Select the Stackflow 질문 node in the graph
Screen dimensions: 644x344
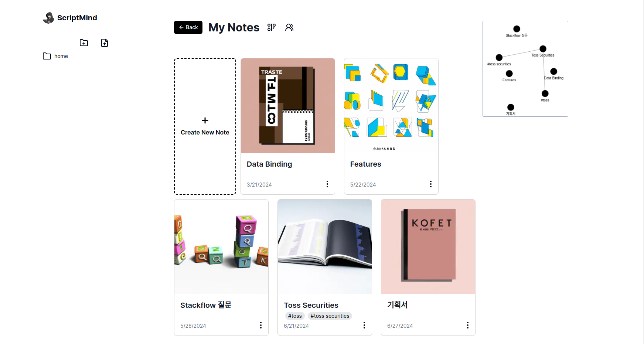516,29
